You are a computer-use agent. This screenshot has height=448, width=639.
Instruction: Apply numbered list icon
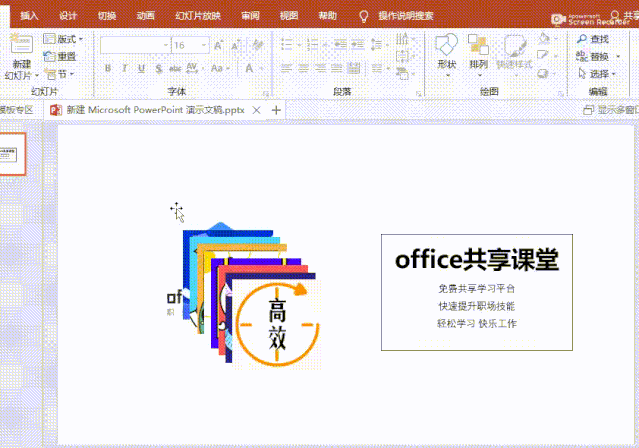click(x=313, y=44)
